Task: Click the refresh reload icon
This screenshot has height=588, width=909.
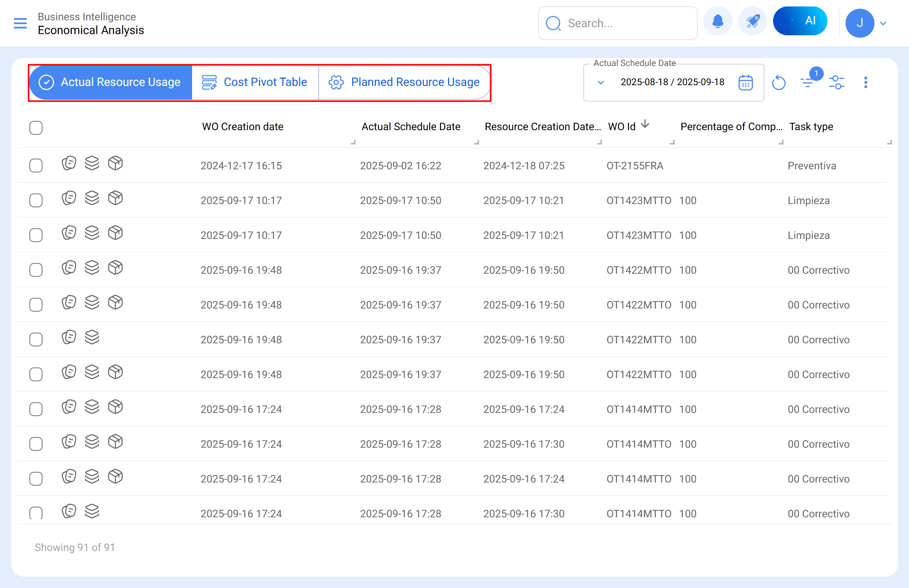Action: click(778, 83)
